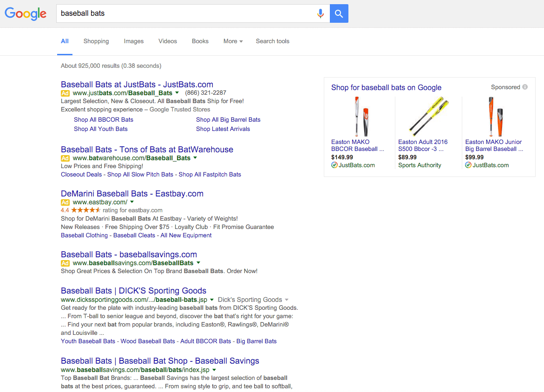Viewport: 544px width, 392px height.
Task: Expand arrow next to baseballsavings.com/BaseballBats URL
Action: 198,262
